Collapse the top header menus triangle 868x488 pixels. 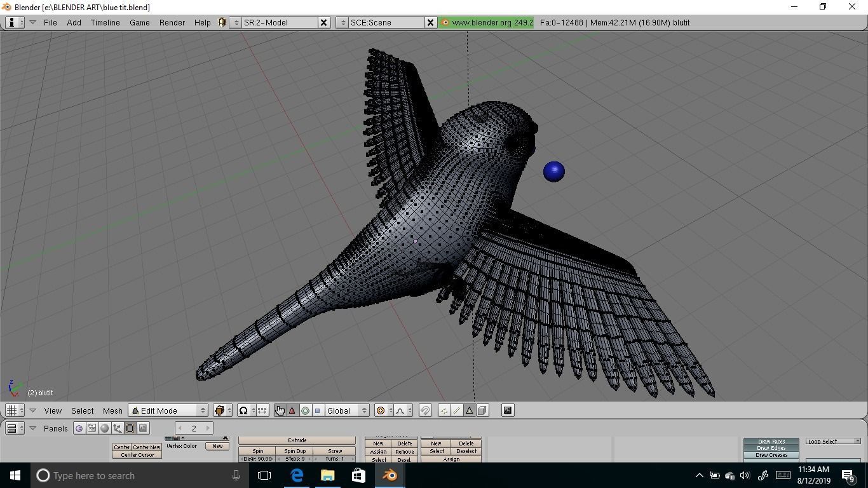(x=32, y=22)
